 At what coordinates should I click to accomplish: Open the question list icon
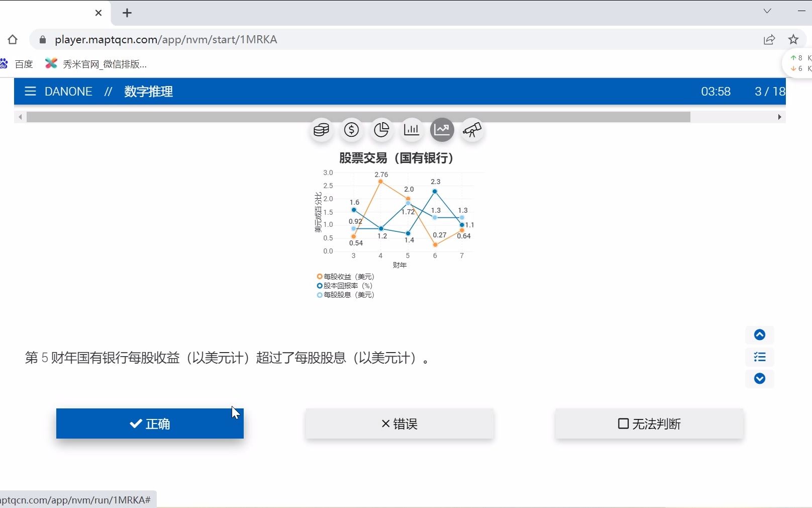[760, 357]
